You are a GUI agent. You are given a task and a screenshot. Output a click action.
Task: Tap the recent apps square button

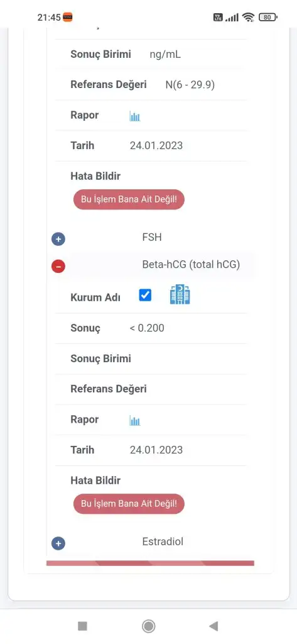[82, 626]
